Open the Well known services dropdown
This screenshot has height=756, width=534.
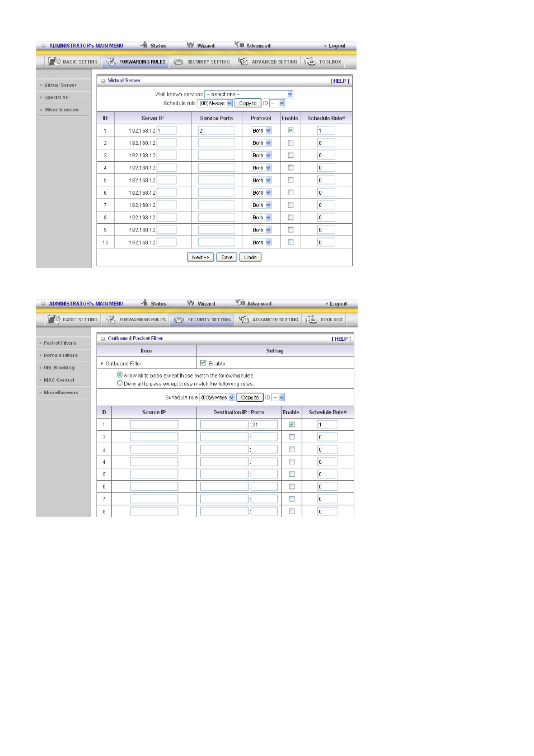pyautogui.click(x=249, y=94)
